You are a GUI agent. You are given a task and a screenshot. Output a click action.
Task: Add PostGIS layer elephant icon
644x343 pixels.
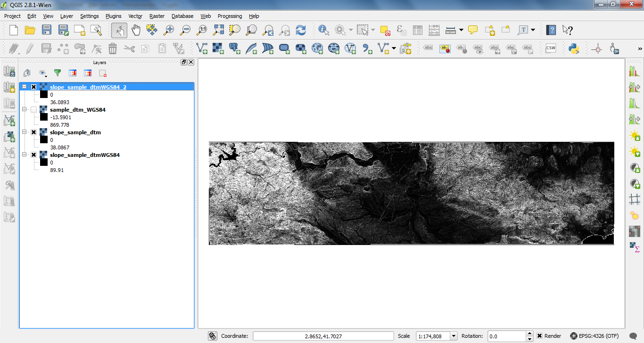pos(234,48)
